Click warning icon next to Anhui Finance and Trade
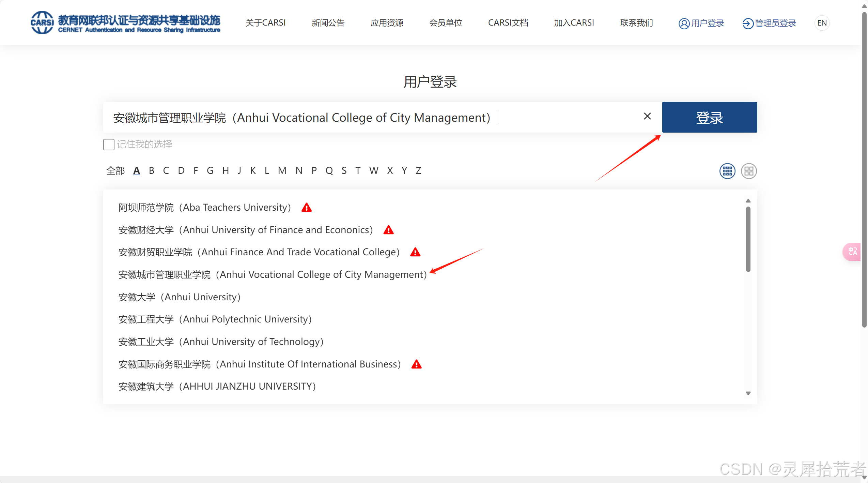Screen dimensions: 868x483 click(x=415, y=252)
